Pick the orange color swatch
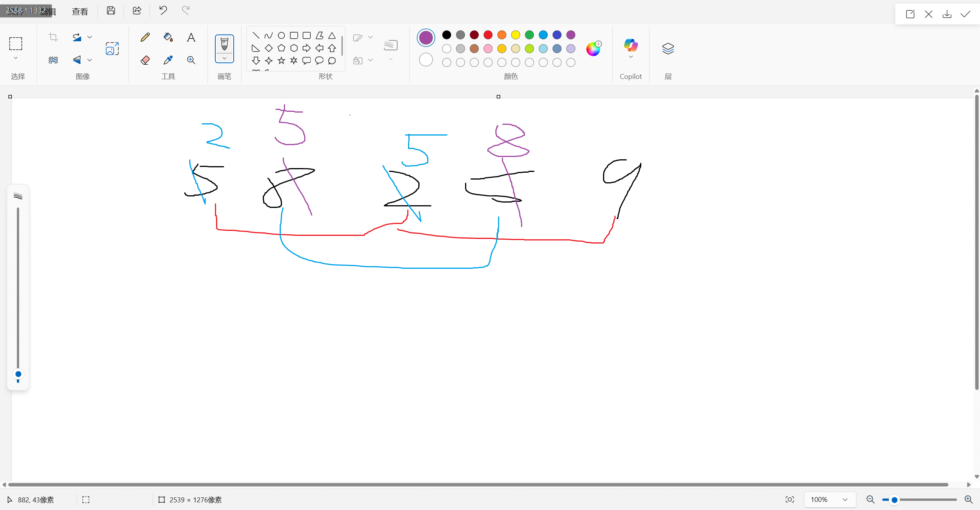This screenshot has height=510, width=980. click(501, 35)
